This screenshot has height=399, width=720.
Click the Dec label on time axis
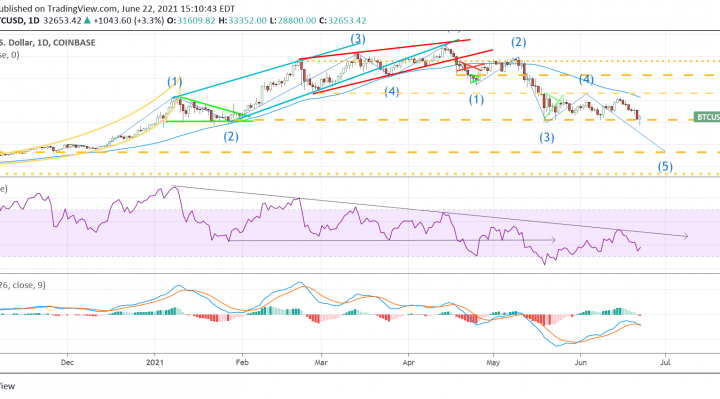(67, 362)
